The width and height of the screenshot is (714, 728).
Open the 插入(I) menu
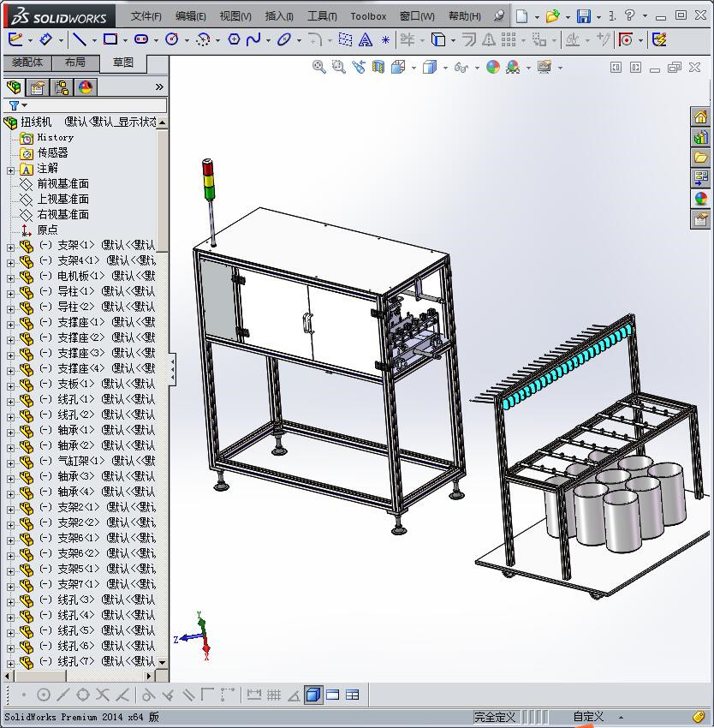pos(279,16)
